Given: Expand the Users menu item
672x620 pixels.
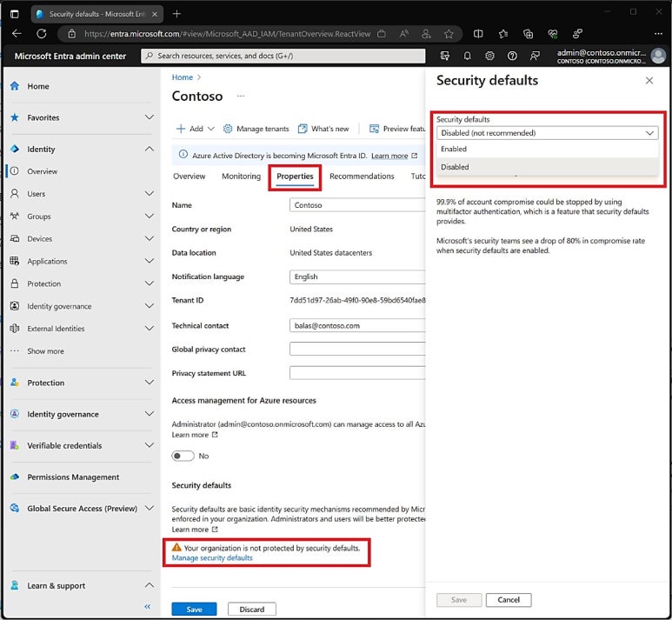Looking at the screenshot, I should (x=149, y=194).
